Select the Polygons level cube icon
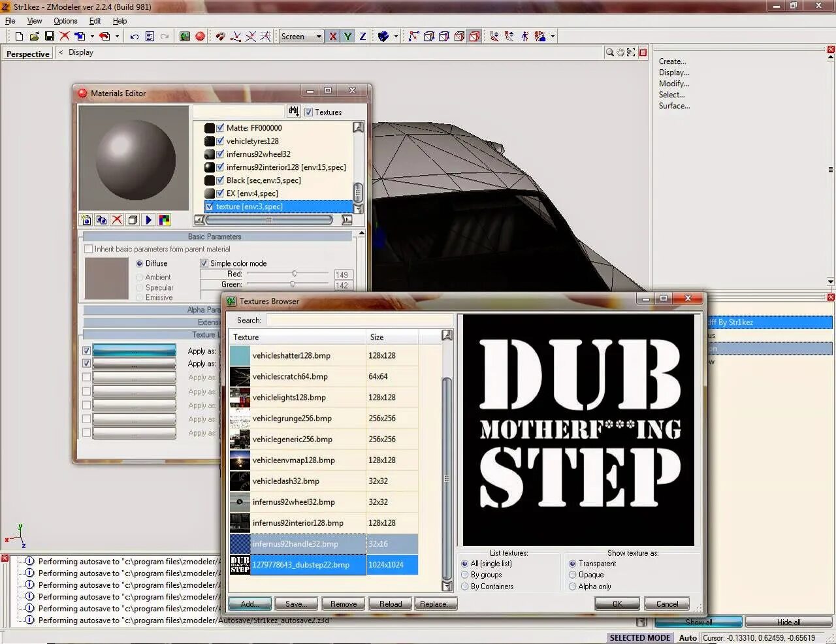 pos(444,37)
